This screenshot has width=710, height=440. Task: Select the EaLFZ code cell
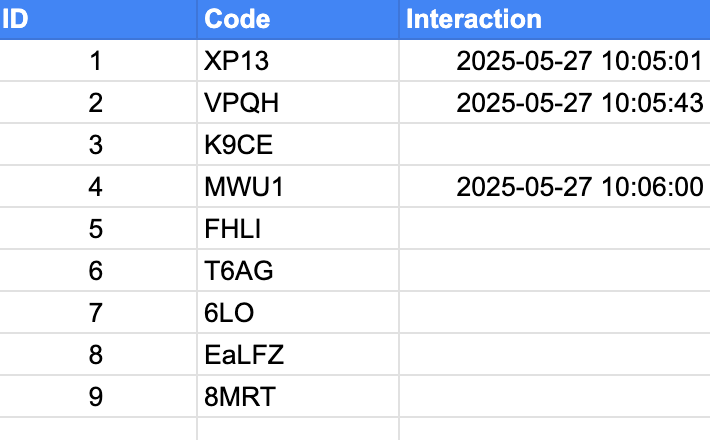298,354
